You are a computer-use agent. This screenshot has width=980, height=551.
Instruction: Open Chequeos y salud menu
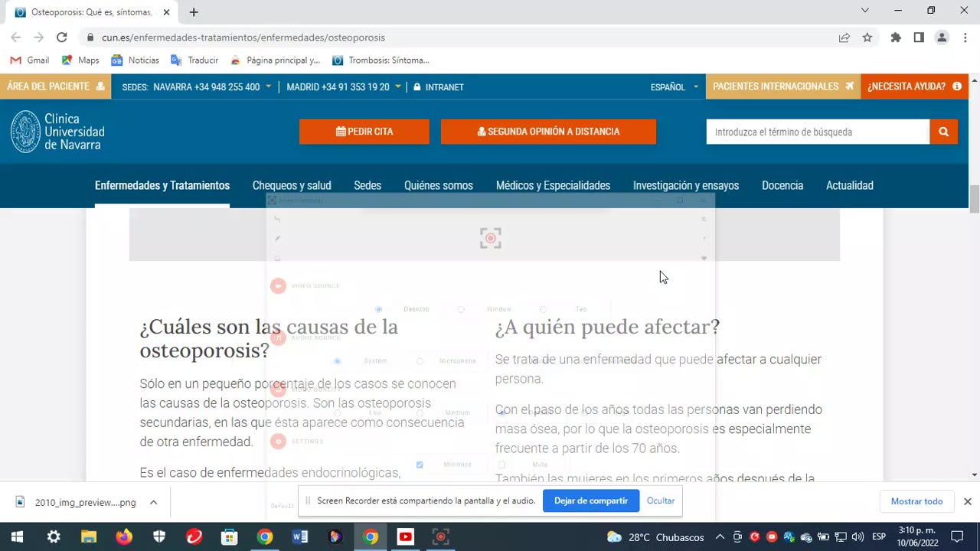(292, 185)
